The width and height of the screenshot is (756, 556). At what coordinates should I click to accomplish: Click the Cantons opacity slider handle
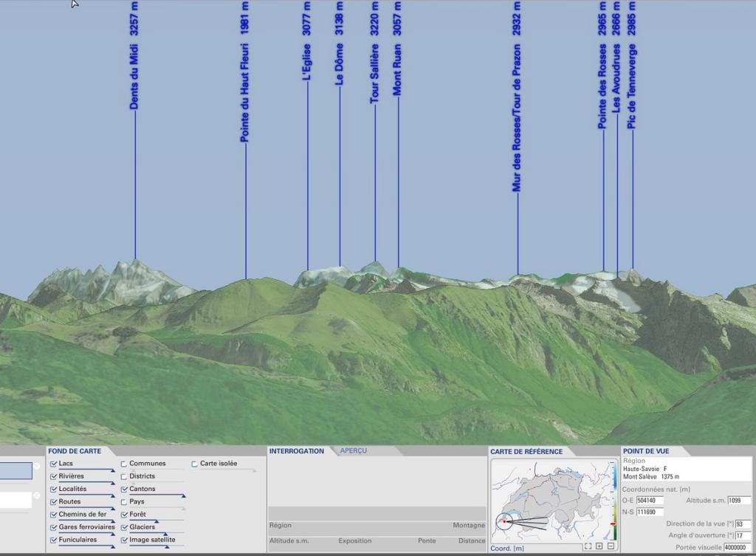pyautogui.click(x=183, y=495)
